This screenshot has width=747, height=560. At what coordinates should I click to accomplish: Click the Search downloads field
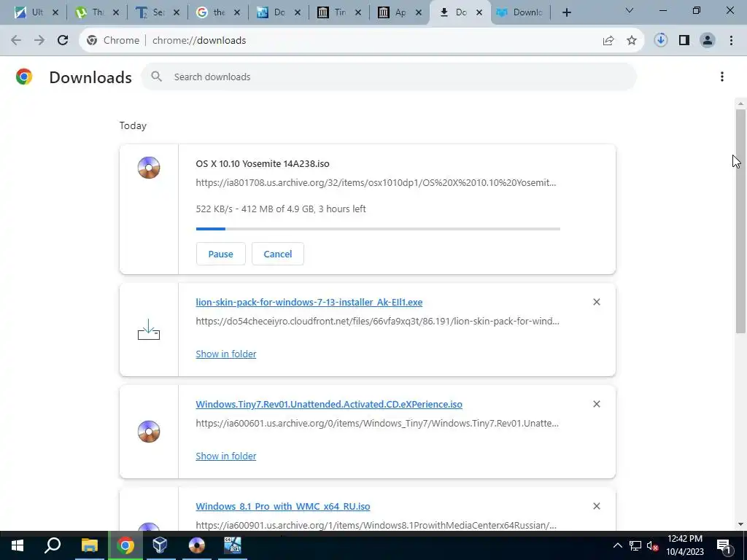389,77
